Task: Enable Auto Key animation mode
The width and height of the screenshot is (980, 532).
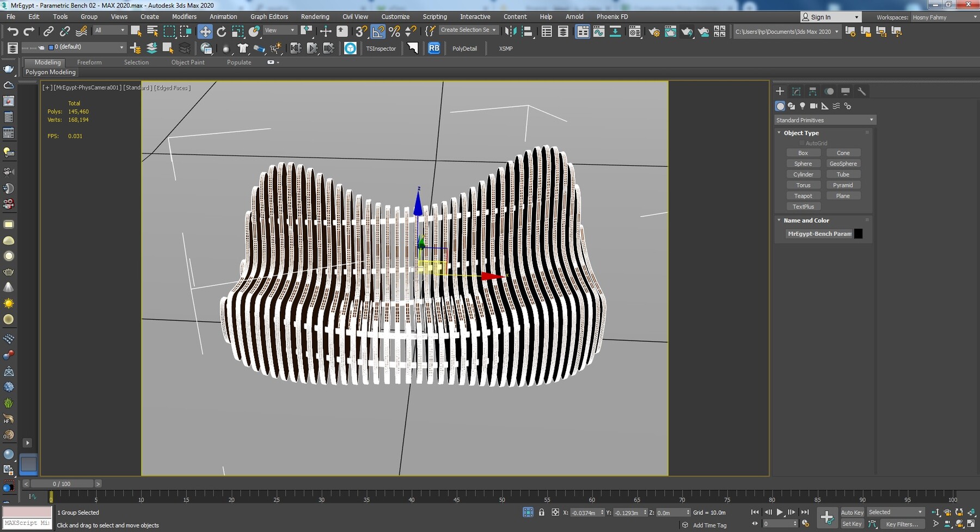Action: click(x=852, y=512)
